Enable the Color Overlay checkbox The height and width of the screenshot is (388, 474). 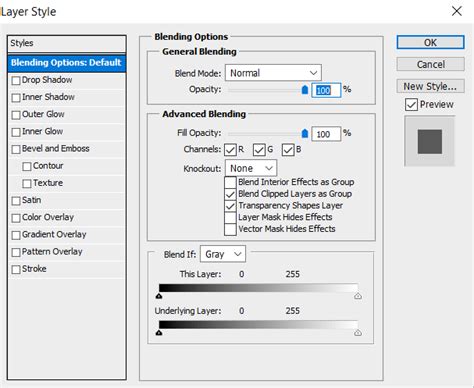click(16, 218)
